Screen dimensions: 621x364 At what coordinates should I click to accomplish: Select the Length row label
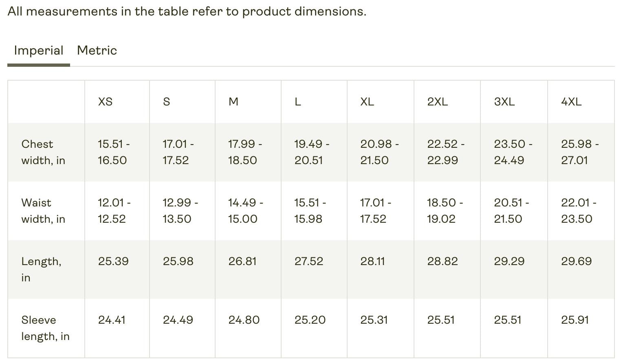pos(41,269)
